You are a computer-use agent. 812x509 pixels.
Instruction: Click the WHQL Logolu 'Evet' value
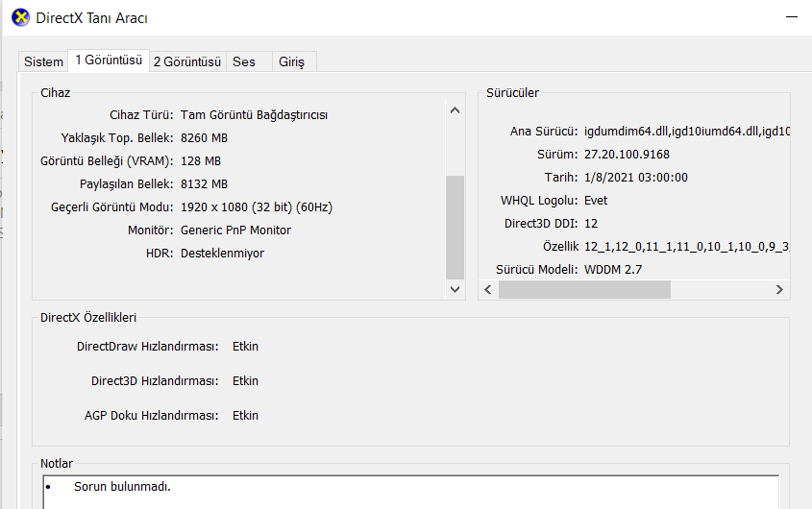pyautogui.click(x=596, y=201)
